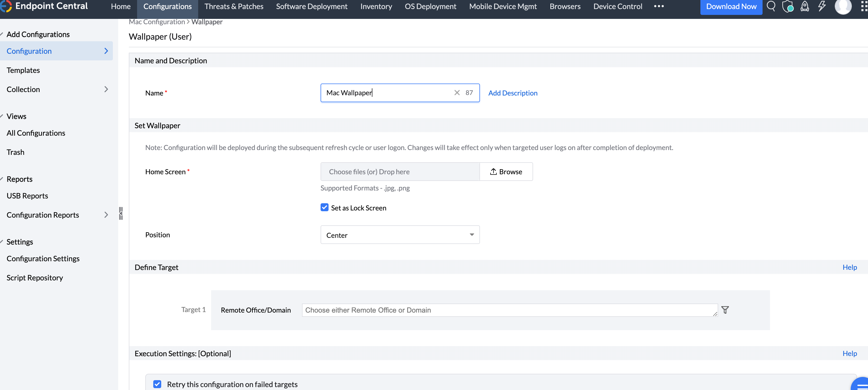This screenshot has width=868, height=390.
Task: Open the filter icon beside Remote Office field
Action: [725, 310]
